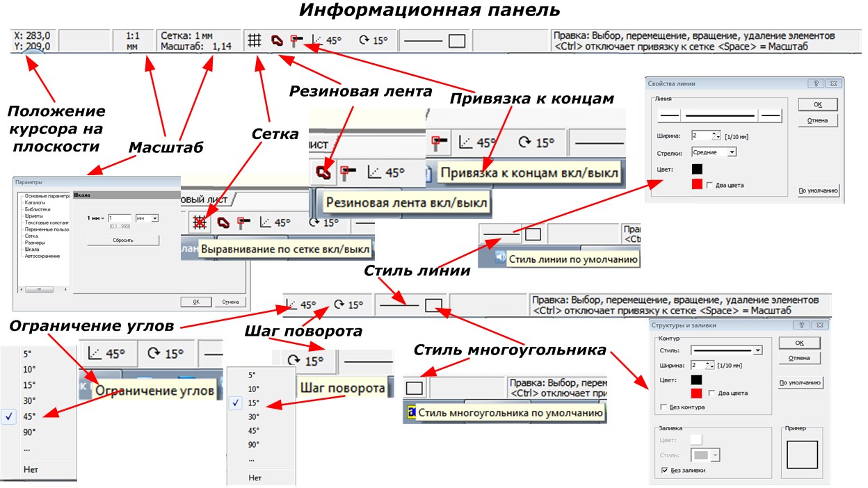Click polygon style rectangle icon in top panel
The height and width of the screenshot is (488, 868).
point(456,40)
